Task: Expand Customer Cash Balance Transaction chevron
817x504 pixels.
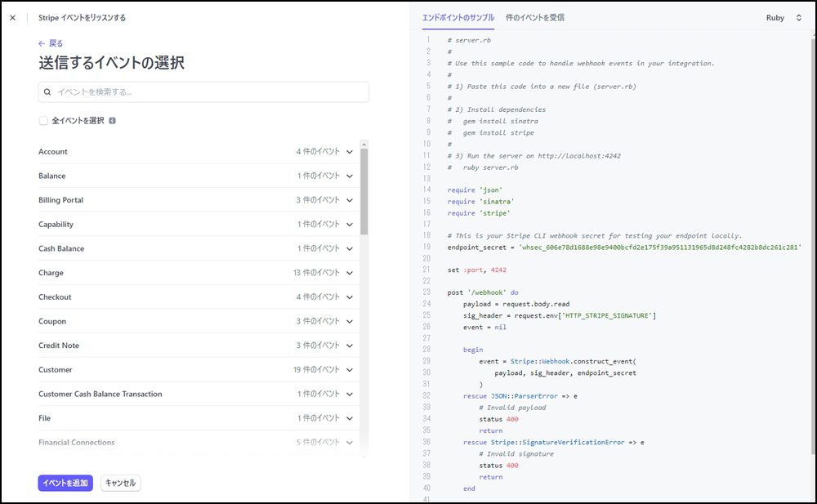Action: pos(350,394)
